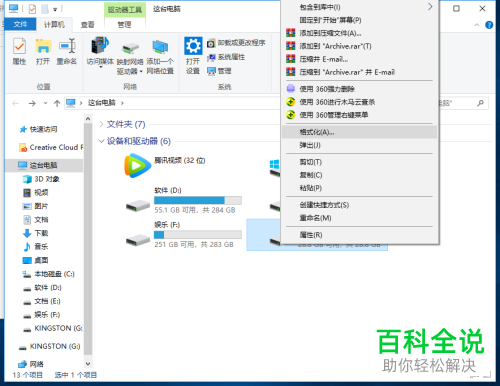Select 文档 (E:) in sidebar
The width and height of the screenshot is (500, 386).
pos(42,301)
